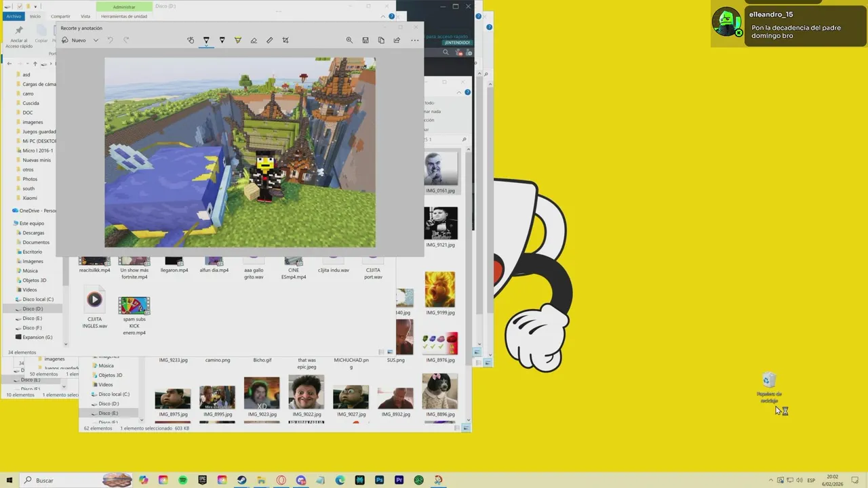The image size is (868, 488).
Task: Switch to the Compartir ribbon tab
Action: [60, 16]
